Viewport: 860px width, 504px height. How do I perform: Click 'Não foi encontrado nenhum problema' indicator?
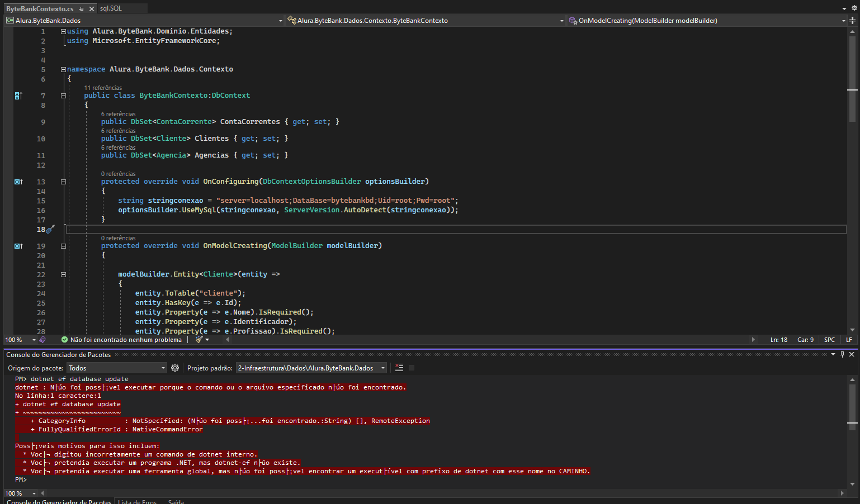(x=126, y=340)
